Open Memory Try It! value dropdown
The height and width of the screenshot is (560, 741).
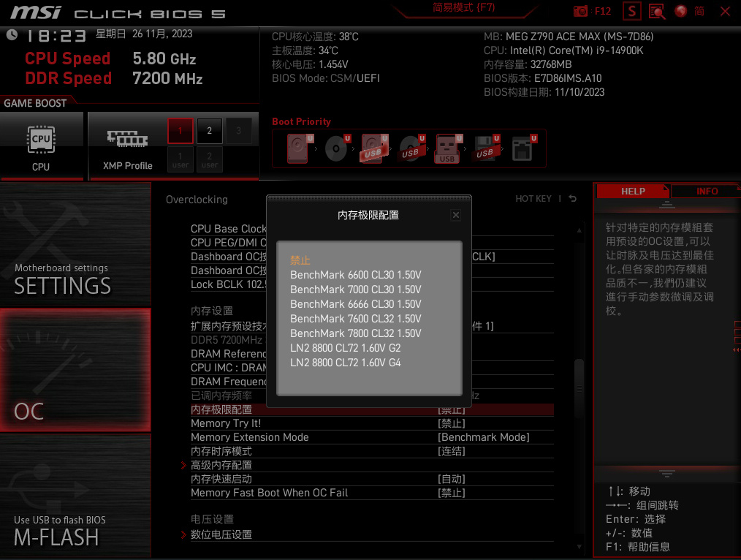[452, 423]
